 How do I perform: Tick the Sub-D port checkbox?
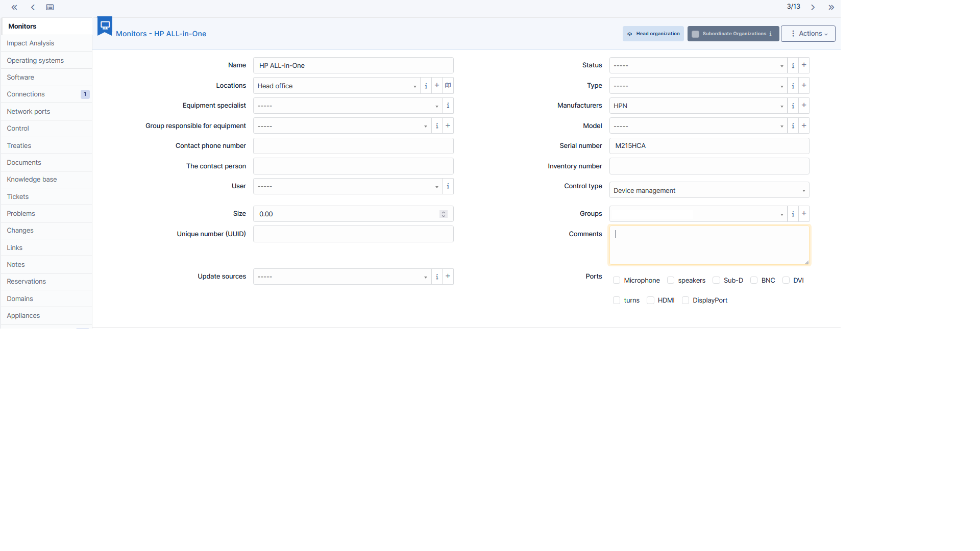pos(716,280)
